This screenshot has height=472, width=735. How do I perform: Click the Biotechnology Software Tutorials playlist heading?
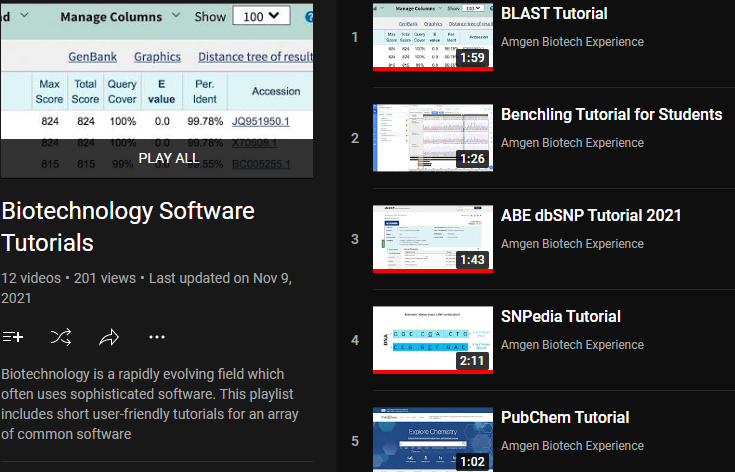[x=128, y=227]
